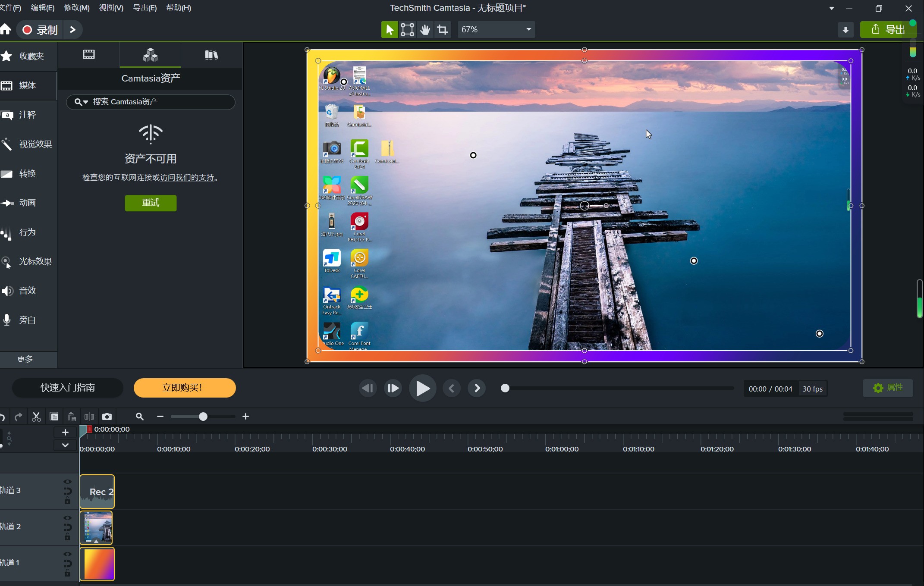Capture a frame with the camera icon
924x586 pixels.
pos(106,416)
